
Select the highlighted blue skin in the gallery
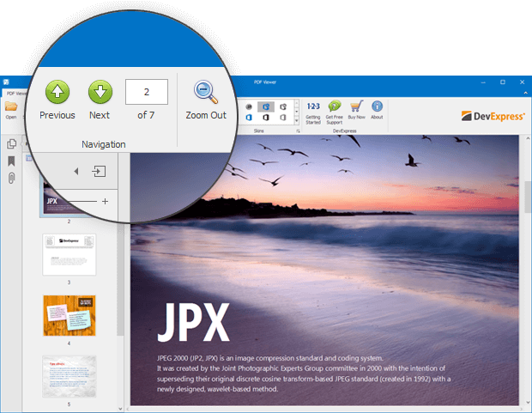coord(266,106)
